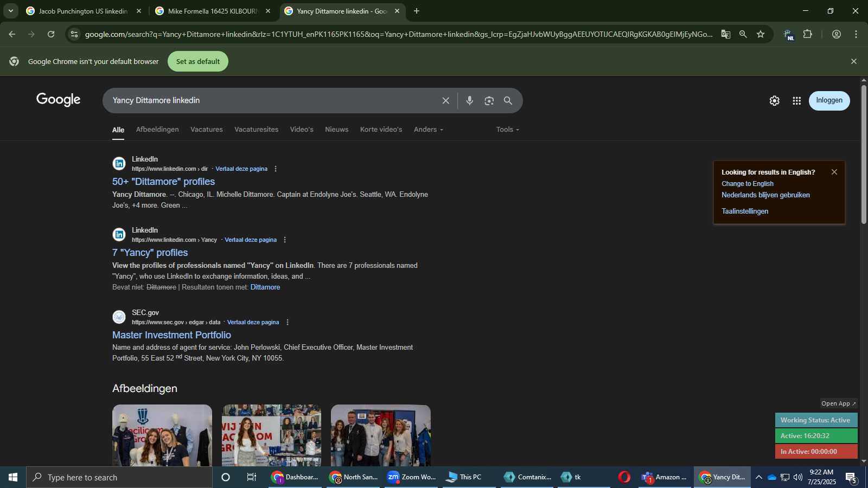Choose Nederlands blijven gebruiken
The height and width of the screenshot is (488, 868).
(765, 195)
